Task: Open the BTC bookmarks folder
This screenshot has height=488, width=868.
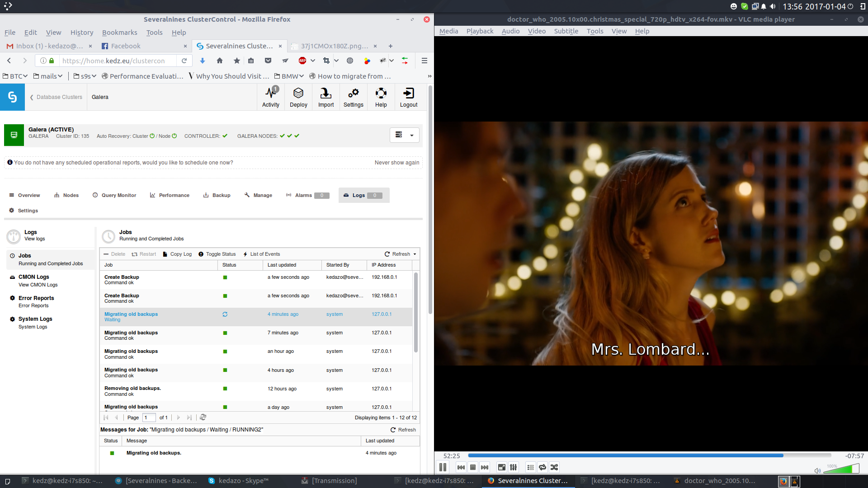Action: (x=15, y=76)
